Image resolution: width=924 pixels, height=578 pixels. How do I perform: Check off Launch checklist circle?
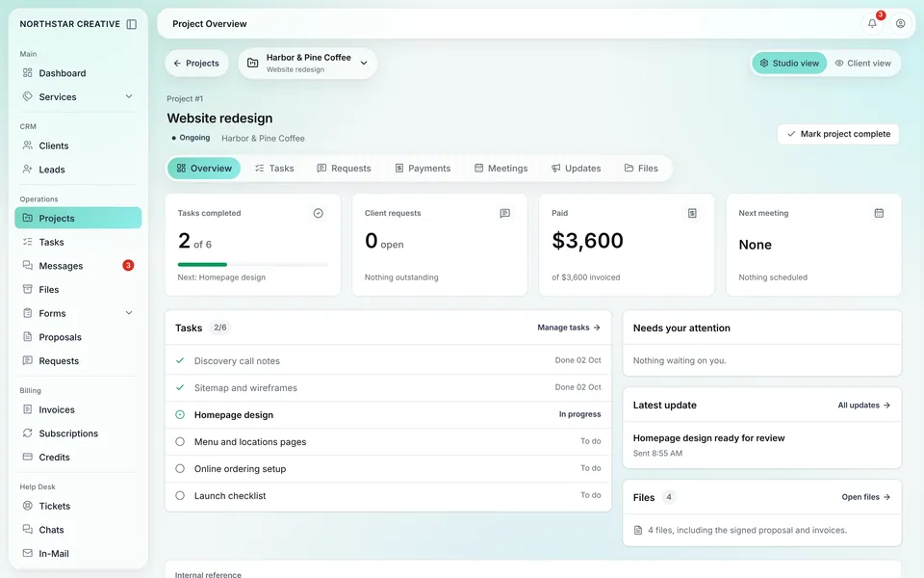coord(180,496)
